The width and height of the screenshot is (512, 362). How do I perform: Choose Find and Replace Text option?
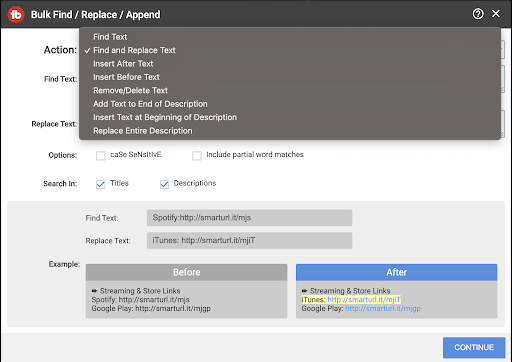pyautogui.click(x=134, y=50)
